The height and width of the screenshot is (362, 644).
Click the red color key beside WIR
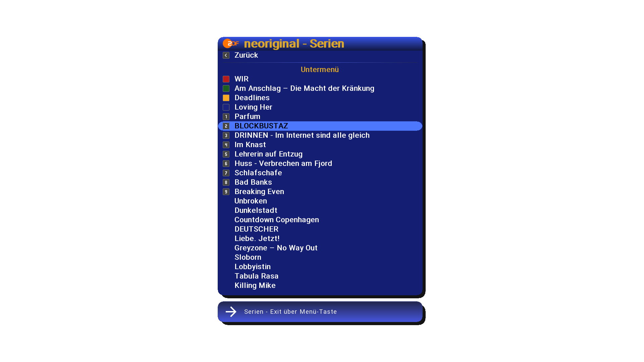pos(226,79)
